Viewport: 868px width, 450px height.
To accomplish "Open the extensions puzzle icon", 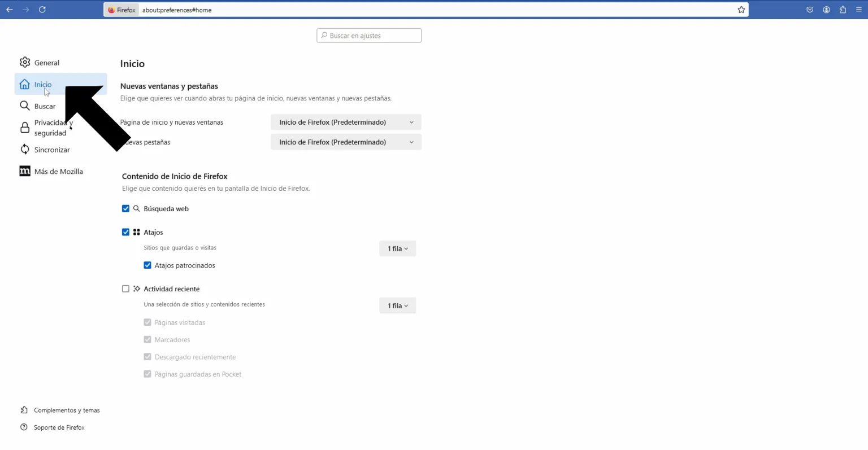I will (x=843, y=10).
